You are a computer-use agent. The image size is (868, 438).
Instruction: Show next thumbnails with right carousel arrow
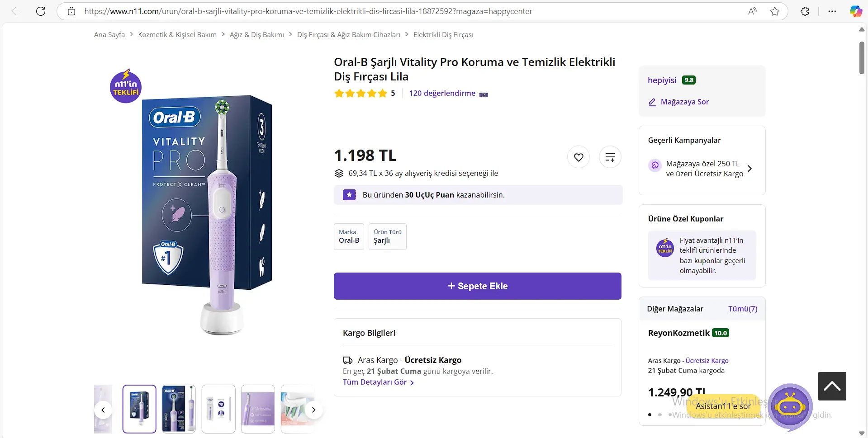pos(313,410)
